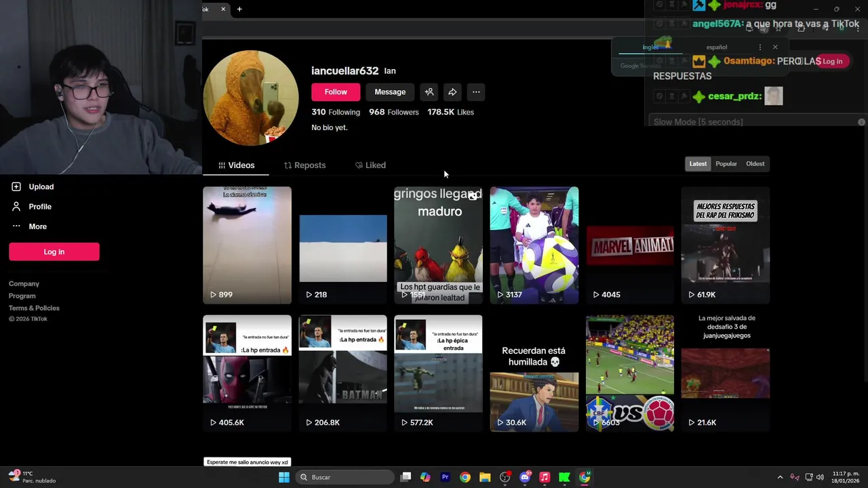
Task: Click the ban icon next to cesar_prdz
Action: 659,96
